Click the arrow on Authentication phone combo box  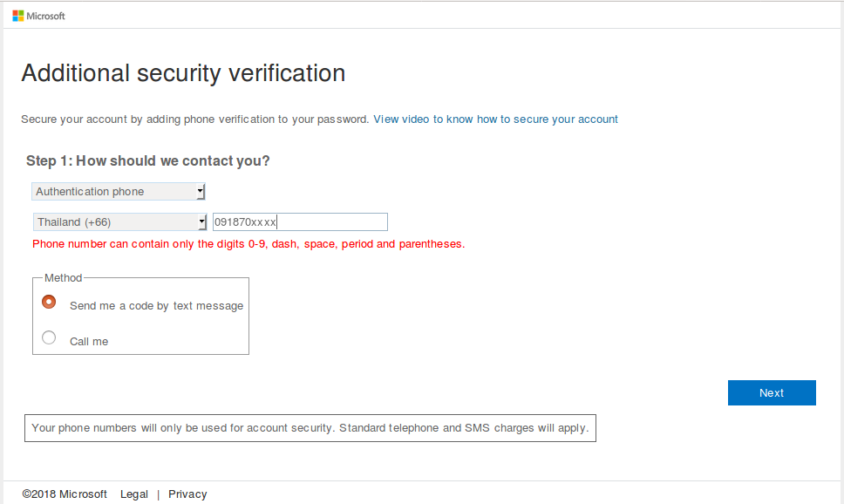click(200, 192)
